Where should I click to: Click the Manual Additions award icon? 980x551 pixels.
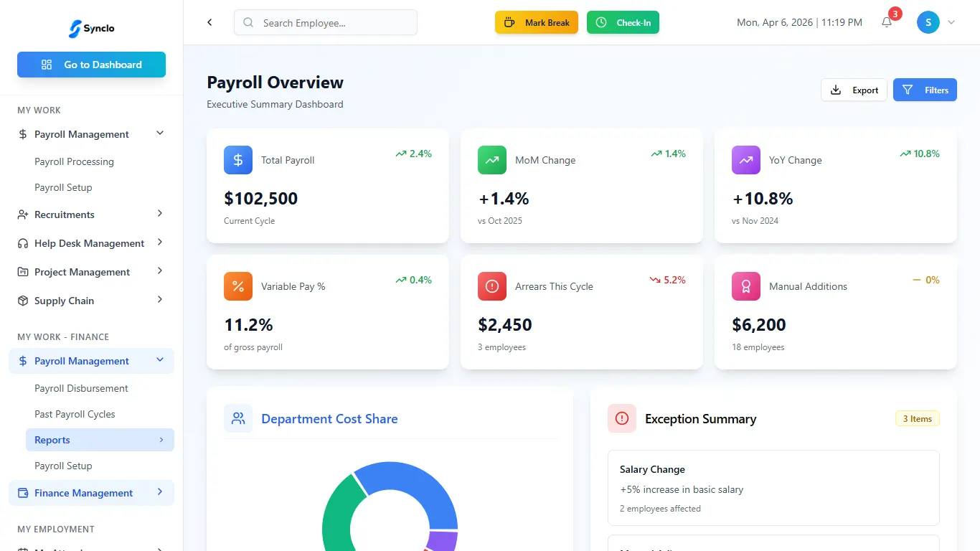pos(746,286)
